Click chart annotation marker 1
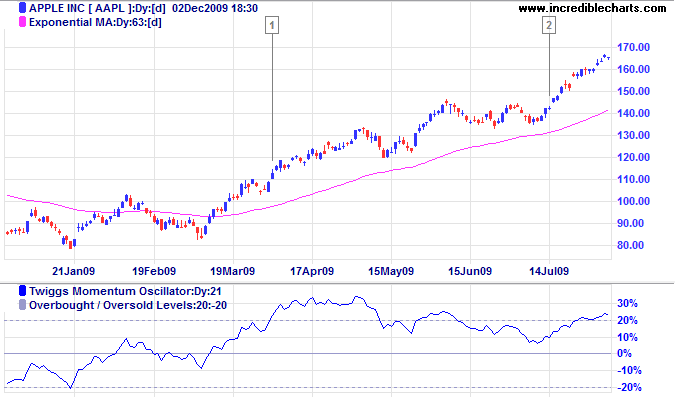This screenshot has width=675, height=400. coord(272,25)
